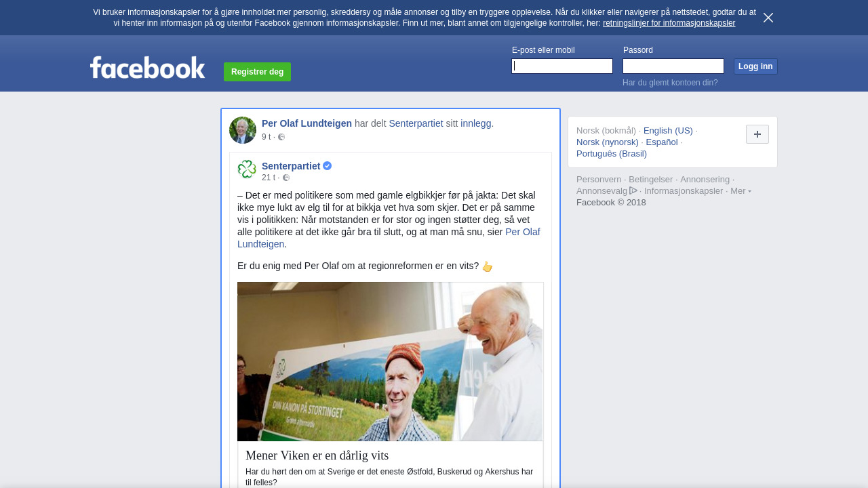This screenshot has width=868, height=488.
Task: Open the 9 t timestamp
Action: pyautogui.click(x=266, y=137)
